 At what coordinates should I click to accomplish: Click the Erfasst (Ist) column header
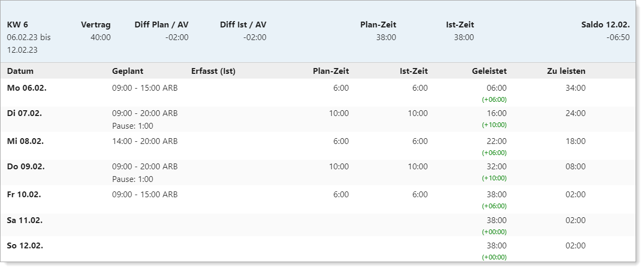(213, 71)
